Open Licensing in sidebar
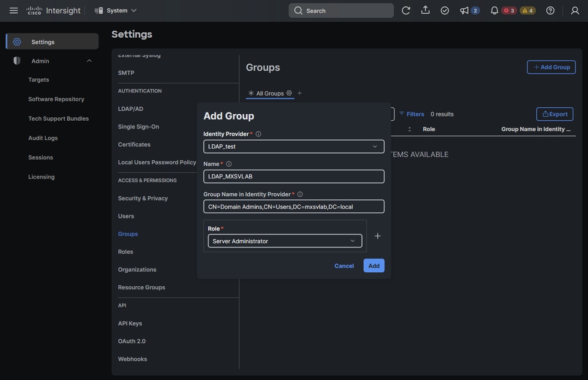Image resolution: width=588 pixels, height=380 pixels. point(41,177)
